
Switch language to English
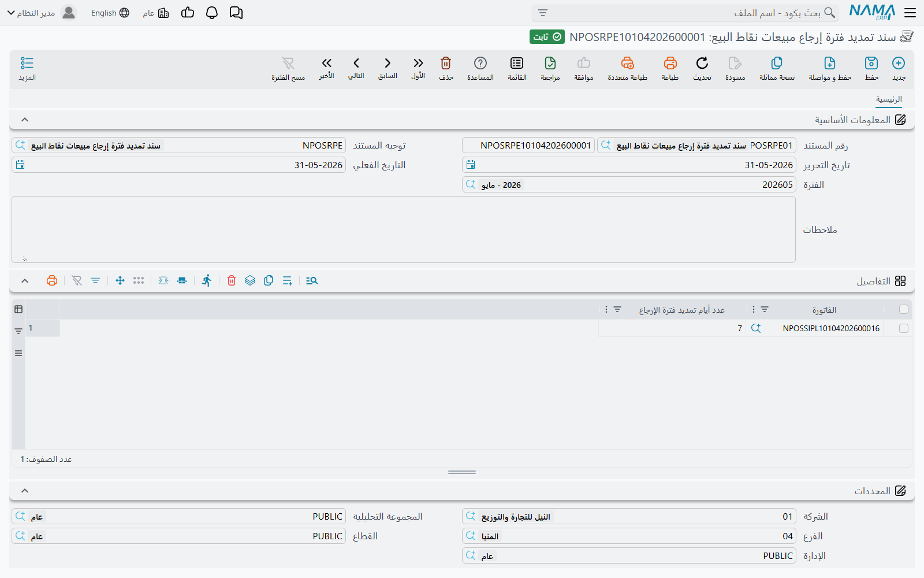coord(110,13)
